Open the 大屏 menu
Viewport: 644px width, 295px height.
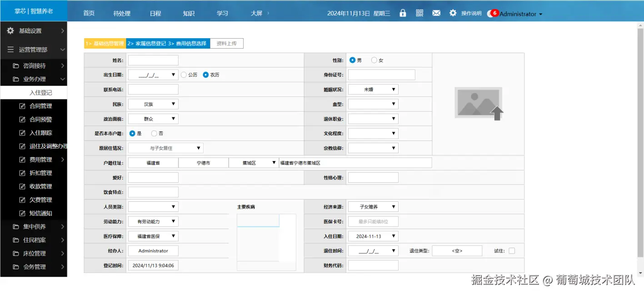tap(257, 13)
